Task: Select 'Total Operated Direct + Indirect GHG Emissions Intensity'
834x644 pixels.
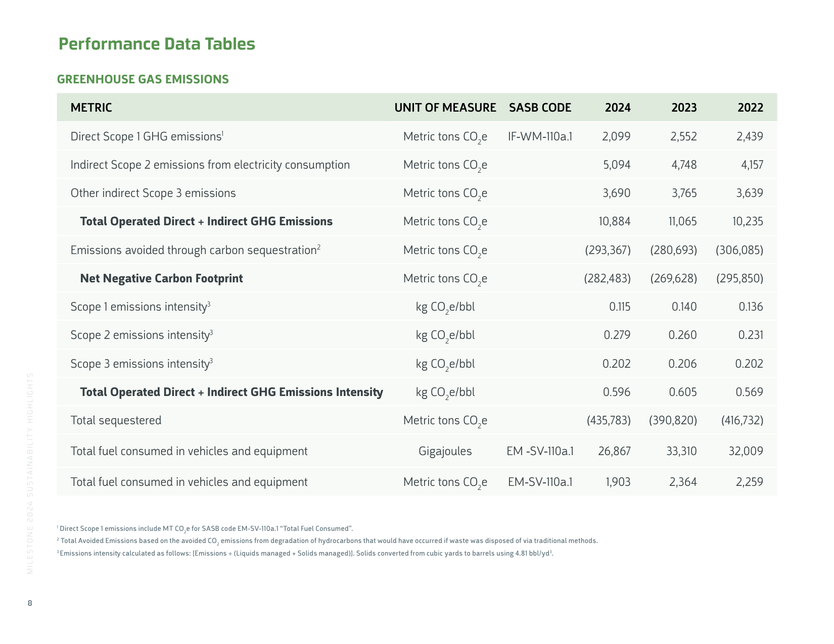Action: coord(231,392)
